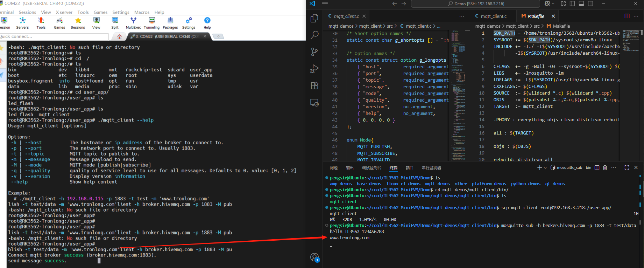This screenshot has height=268, width=644.
Task: Open the Run and Debug view
Action: point(314,69)
